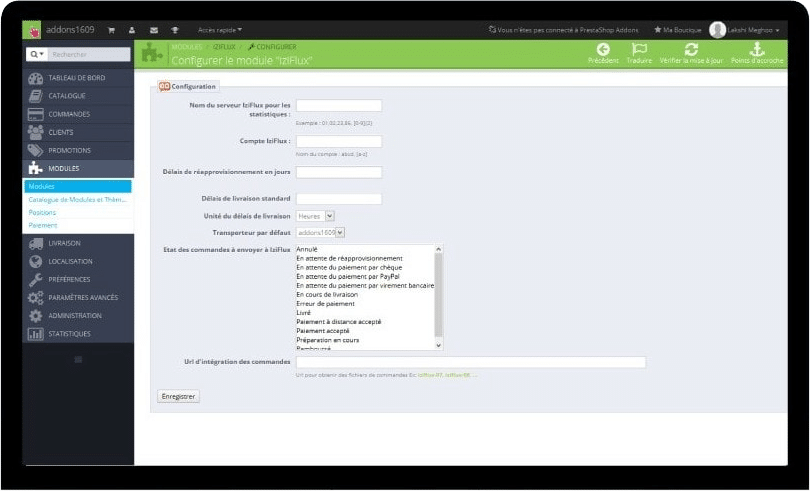Screen dimensions: 810x491
Task: Open the Paiement submenu item
Action: tap(43, 225)
